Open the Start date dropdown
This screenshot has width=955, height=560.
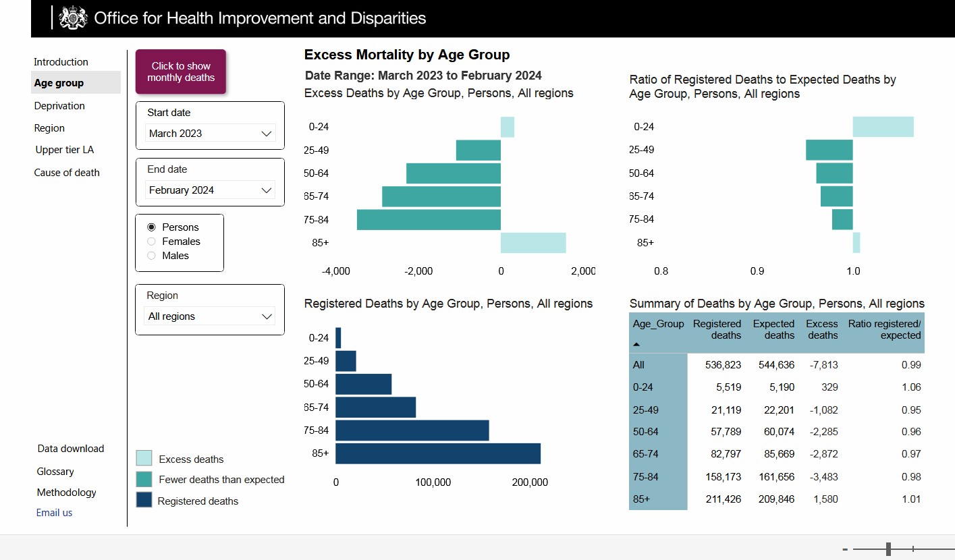click(210, 133)
